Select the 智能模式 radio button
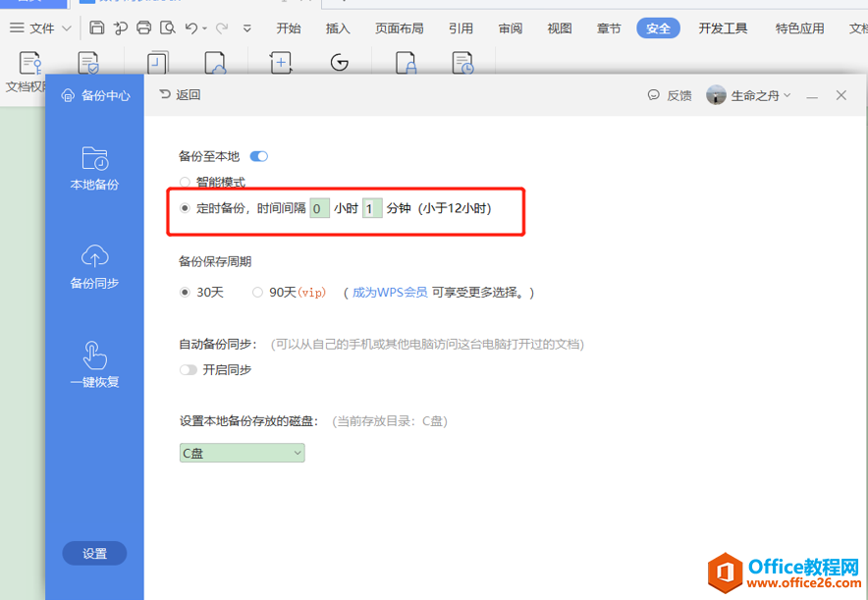 tap(185, 182)
